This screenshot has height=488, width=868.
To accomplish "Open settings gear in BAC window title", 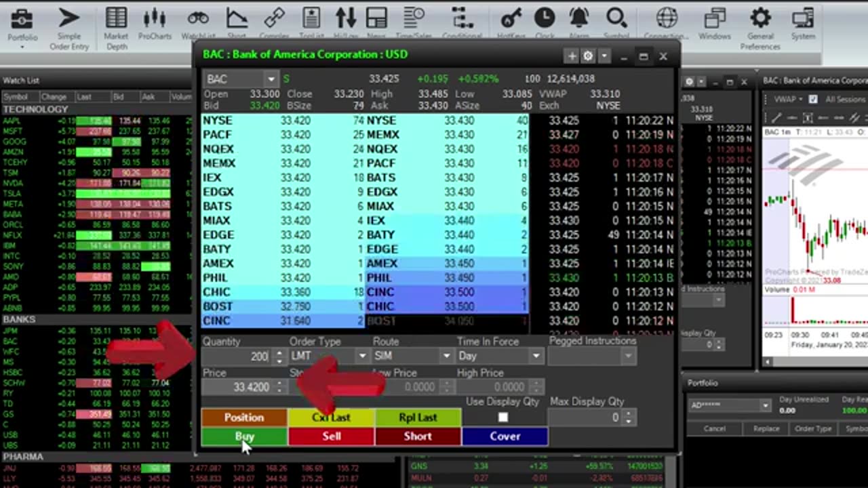I will [588, 56].
